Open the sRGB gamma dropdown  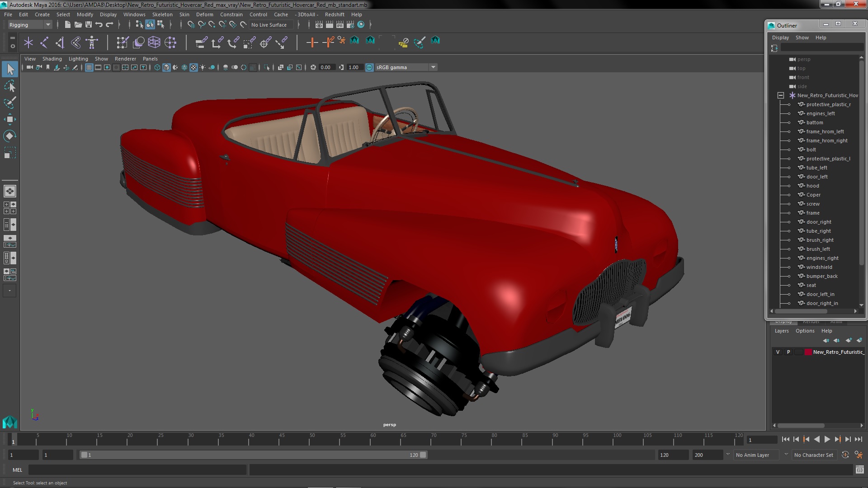pyautogui.click(x=433, y=67)
